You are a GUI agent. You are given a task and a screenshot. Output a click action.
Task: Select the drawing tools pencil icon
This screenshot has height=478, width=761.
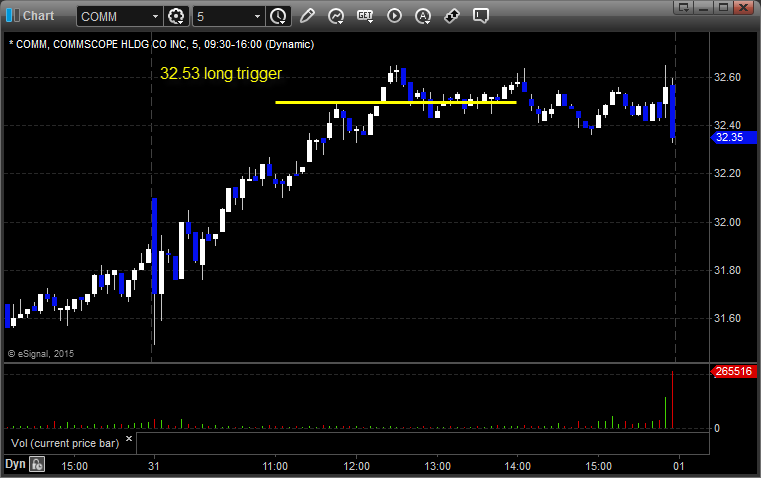307,16
